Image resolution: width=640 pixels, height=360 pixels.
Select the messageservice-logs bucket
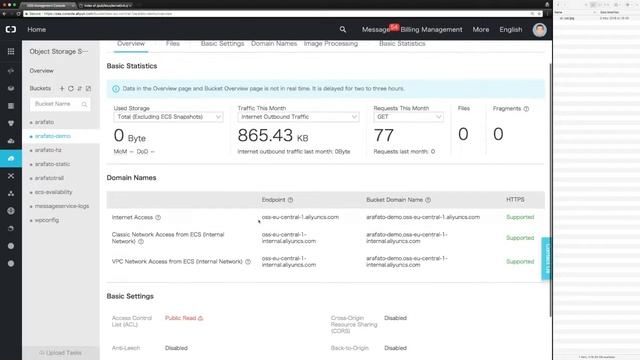click(x=62, y=206)
